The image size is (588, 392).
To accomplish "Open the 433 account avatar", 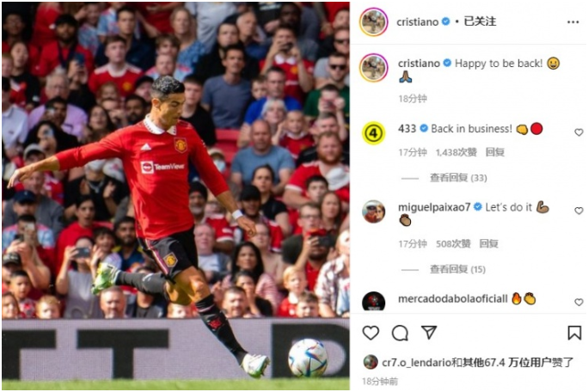I will pos(373,132).
